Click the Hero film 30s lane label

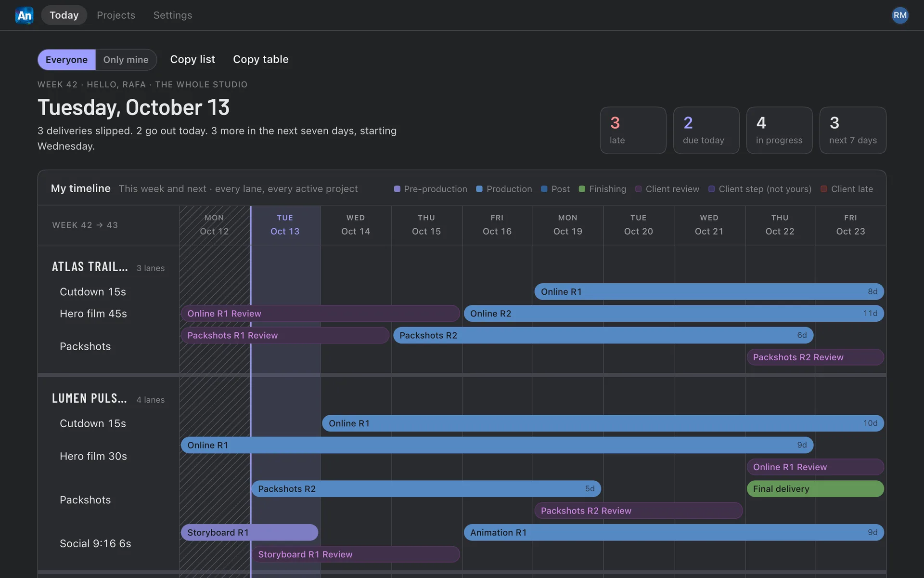click(x=93, y=456)
